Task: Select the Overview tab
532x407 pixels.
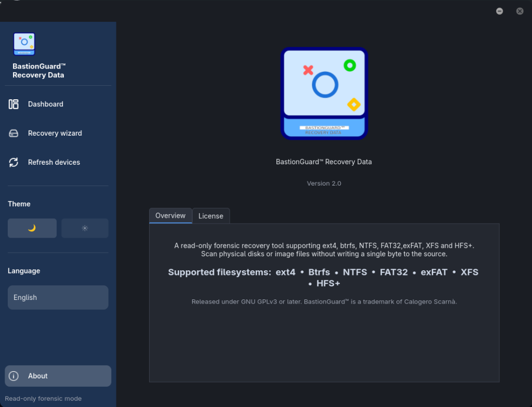Action: (170, 216)
